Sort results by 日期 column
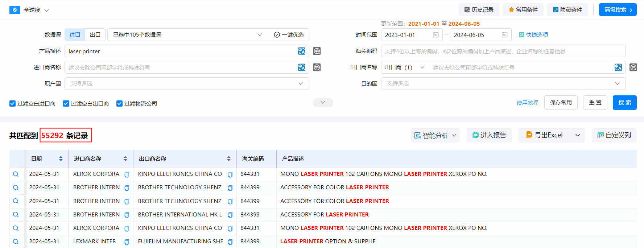 click(61, 159)
